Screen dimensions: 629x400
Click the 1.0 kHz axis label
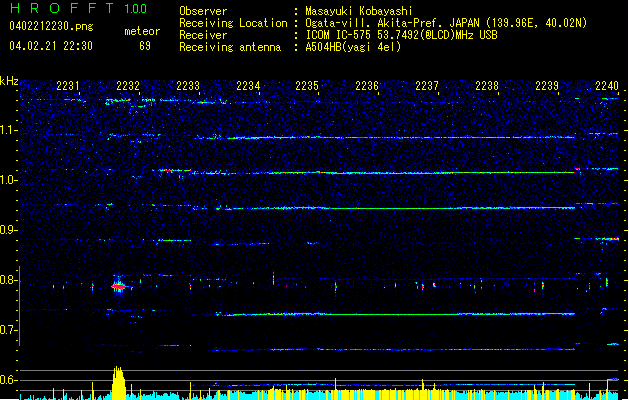[9, 180]
